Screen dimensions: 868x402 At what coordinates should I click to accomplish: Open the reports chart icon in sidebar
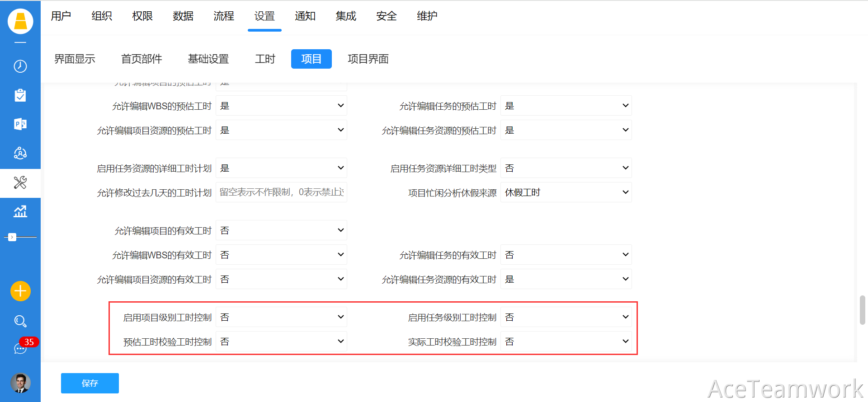[20, 211]
